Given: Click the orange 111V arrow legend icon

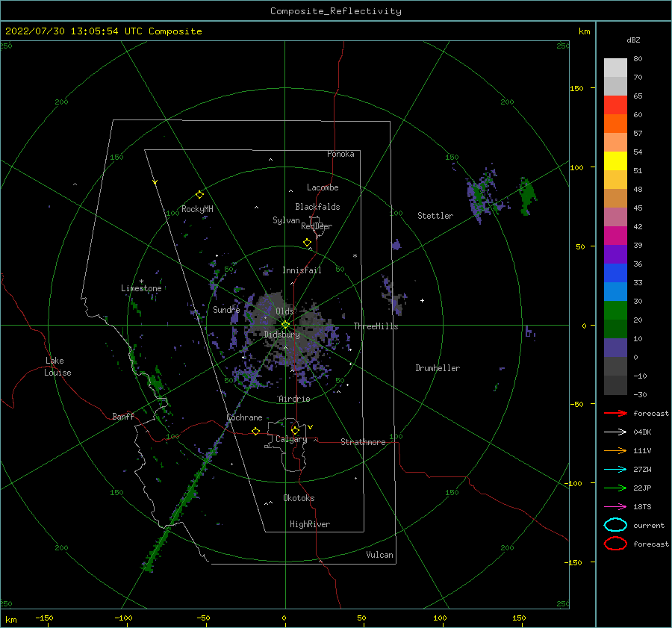Looking at the screenshot, I should pos(615,450).
